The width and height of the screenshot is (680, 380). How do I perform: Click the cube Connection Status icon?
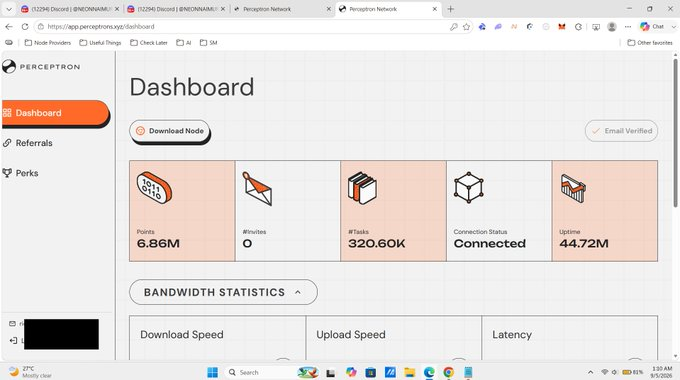click(x=468, y=188)
